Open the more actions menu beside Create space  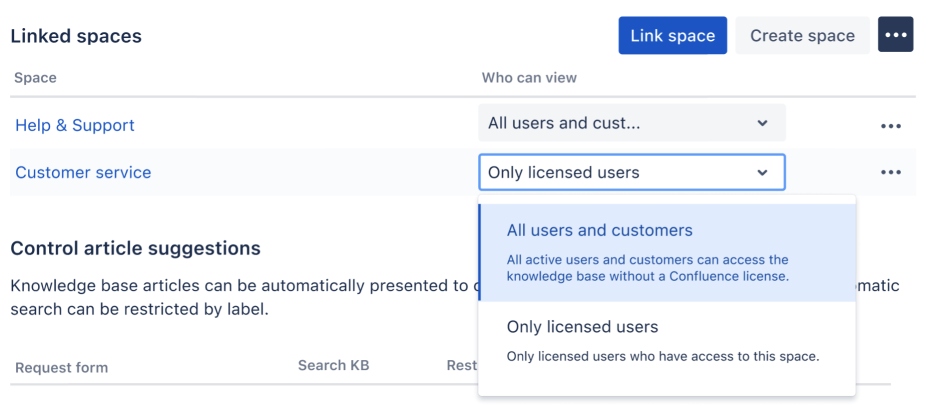pyautogui.click(x=895, y=35)
